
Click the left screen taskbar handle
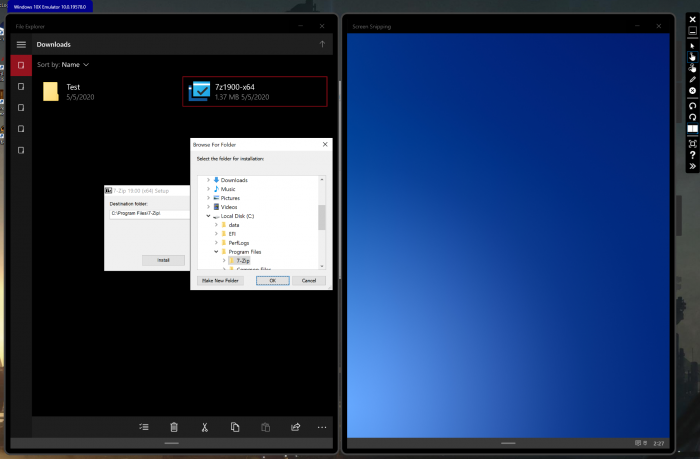[171, 443]
